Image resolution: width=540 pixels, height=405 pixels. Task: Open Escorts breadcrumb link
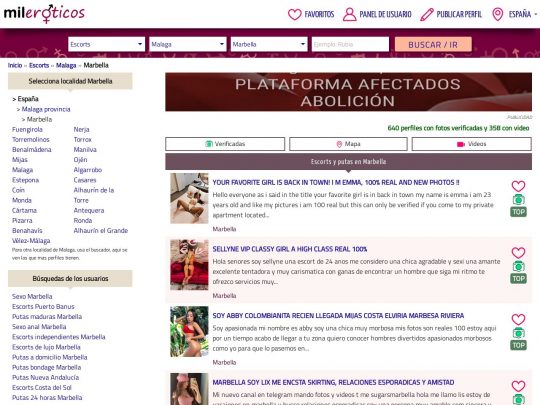(39, 65)
